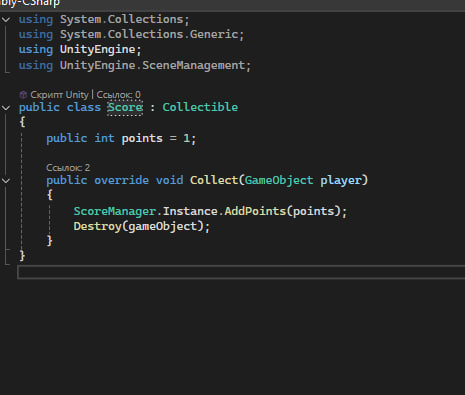Click the AddPoints method call
Screen dimensions: 465x395
tap(255, 211)
